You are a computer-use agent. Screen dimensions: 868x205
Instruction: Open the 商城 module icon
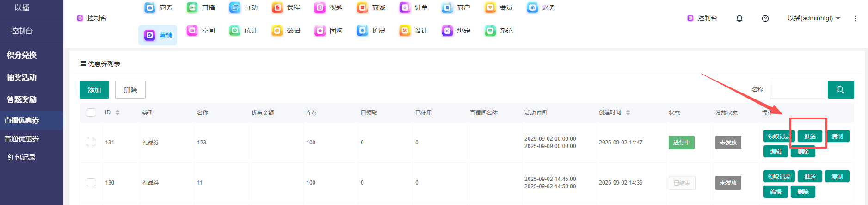point(362,8)
